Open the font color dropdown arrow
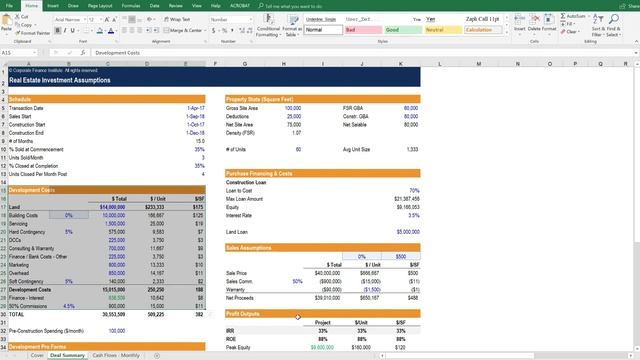 116,31
